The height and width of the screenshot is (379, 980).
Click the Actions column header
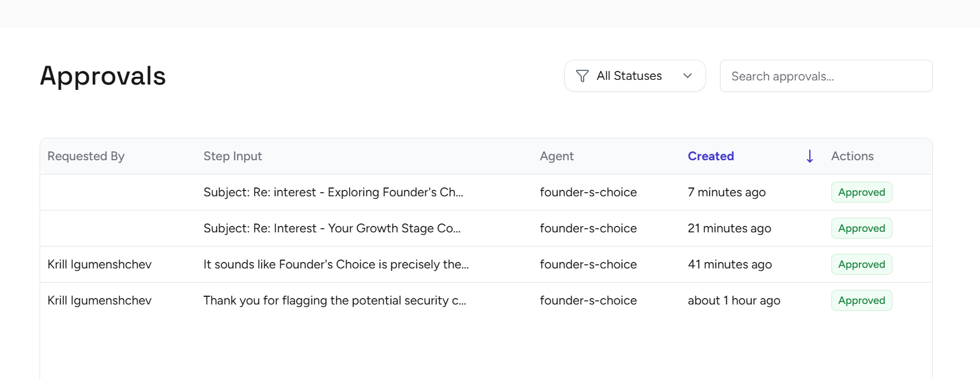coord(852,156)
